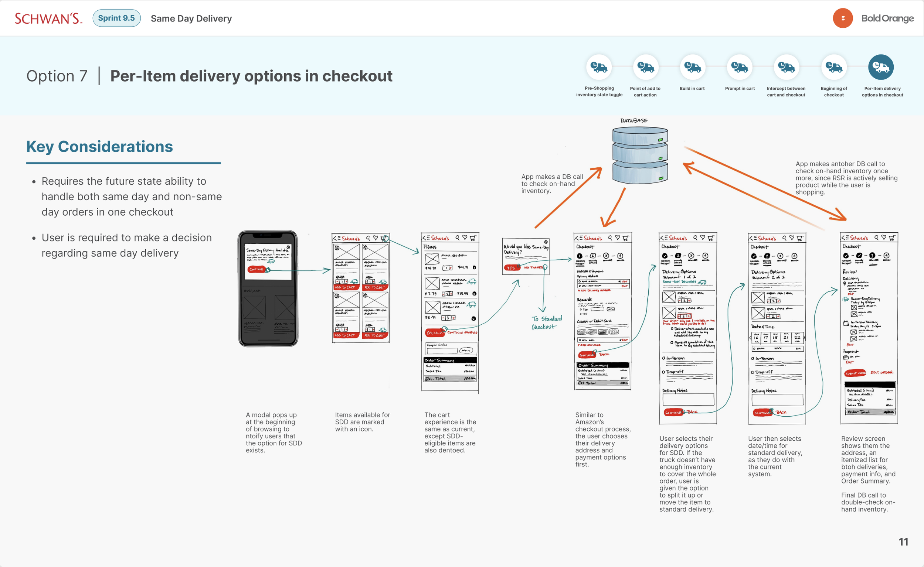Click the caption 'User then selects date/time'
Screen dimensions: 924x567
[x=775, y=456]
